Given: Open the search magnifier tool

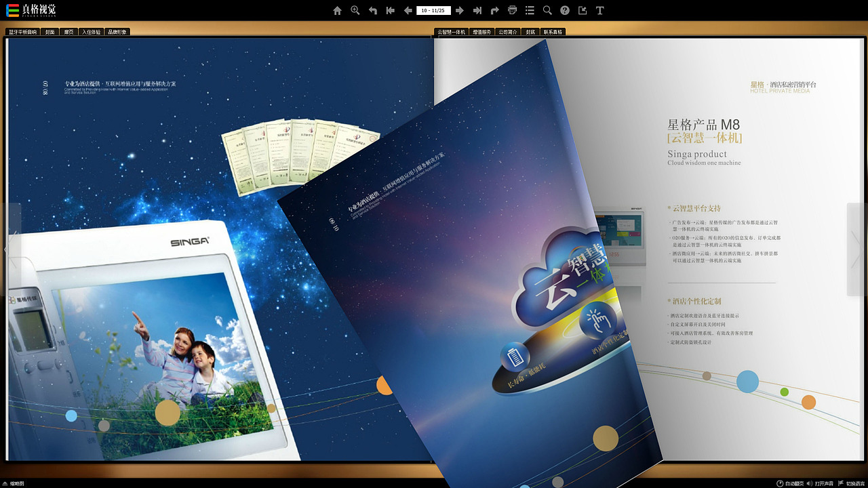Looking at the screenshot, I should click(547, 10).
